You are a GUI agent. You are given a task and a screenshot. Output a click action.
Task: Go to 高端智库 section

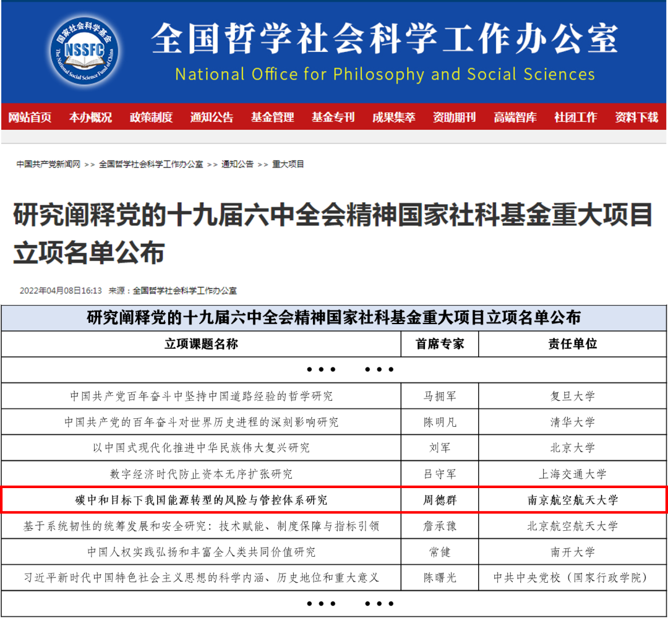coord(515,117)
